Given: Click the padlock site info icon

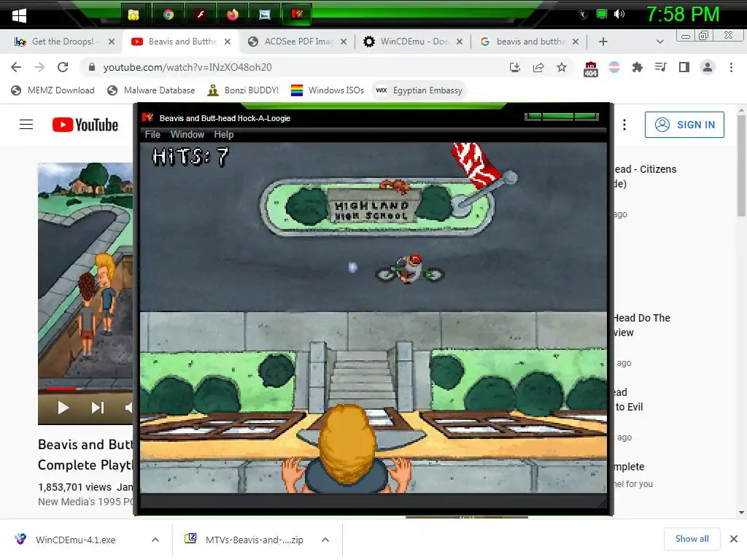Looking at the screenshot, I should coord(92,67).
